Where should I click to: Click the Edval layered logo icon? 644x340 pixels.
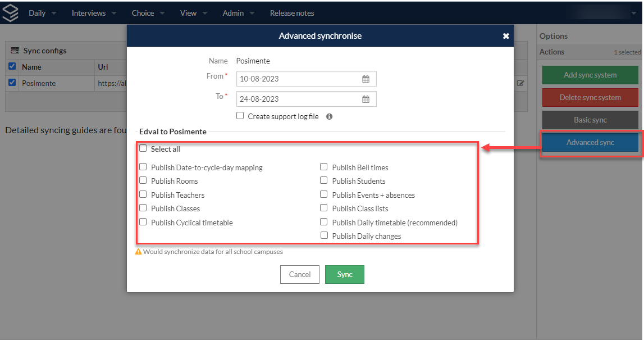tap(10, 13)
